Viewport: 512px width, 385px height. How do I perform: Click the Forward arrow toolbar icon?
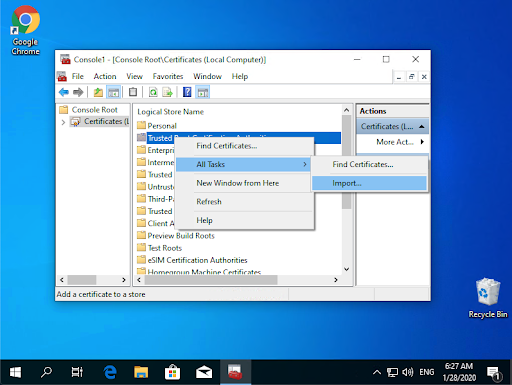[x=78, y=92]
